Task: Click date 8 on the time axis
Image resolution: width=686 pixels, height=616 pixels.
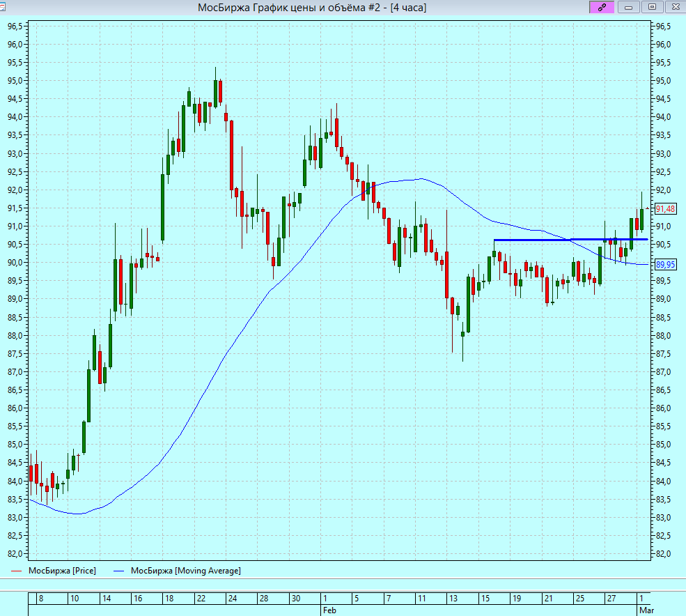Action: pyautogui.click(x=41, y=599)
